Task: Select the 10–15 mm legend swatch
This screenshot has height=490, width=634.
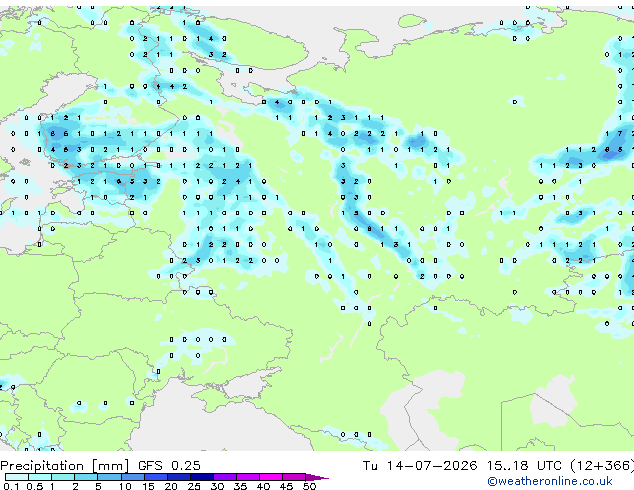Action: (133, 477)
